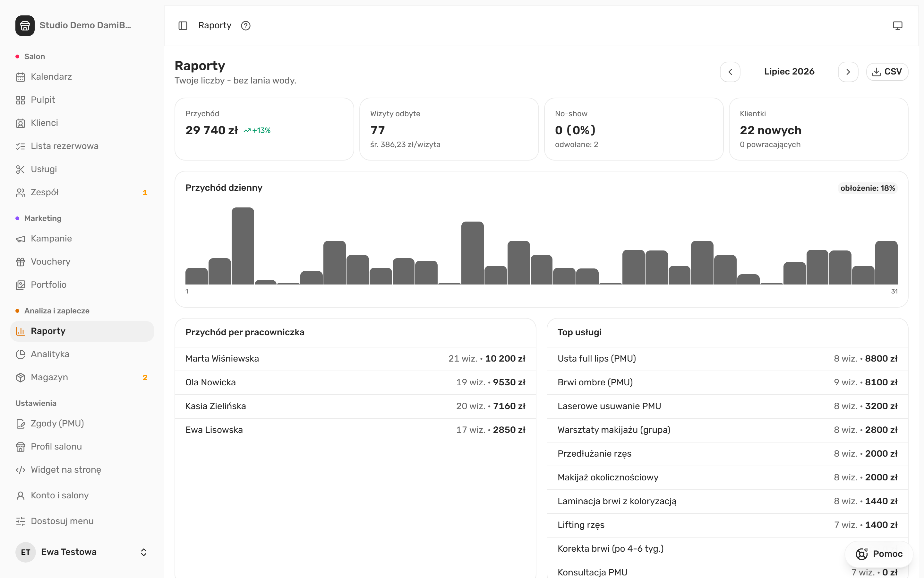Click the Laserowe usuwanie PMU row
The height and width of the screenshot is (578, 924).
pyautogui.click(x=727, y=406)
